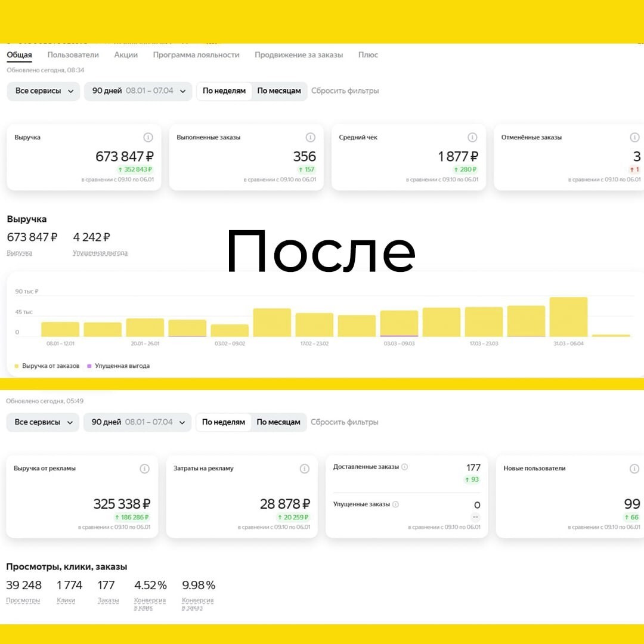644x644 pixels.
Task: Select По месяцам in panel updated 05:49
Action: (x=278, y=422)
